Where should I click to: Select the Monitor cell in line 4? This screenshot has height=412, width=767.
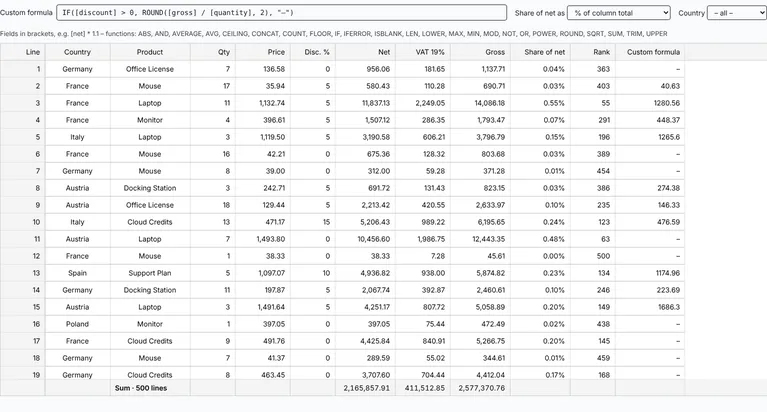pyautogui.click(x=150, y=120)
